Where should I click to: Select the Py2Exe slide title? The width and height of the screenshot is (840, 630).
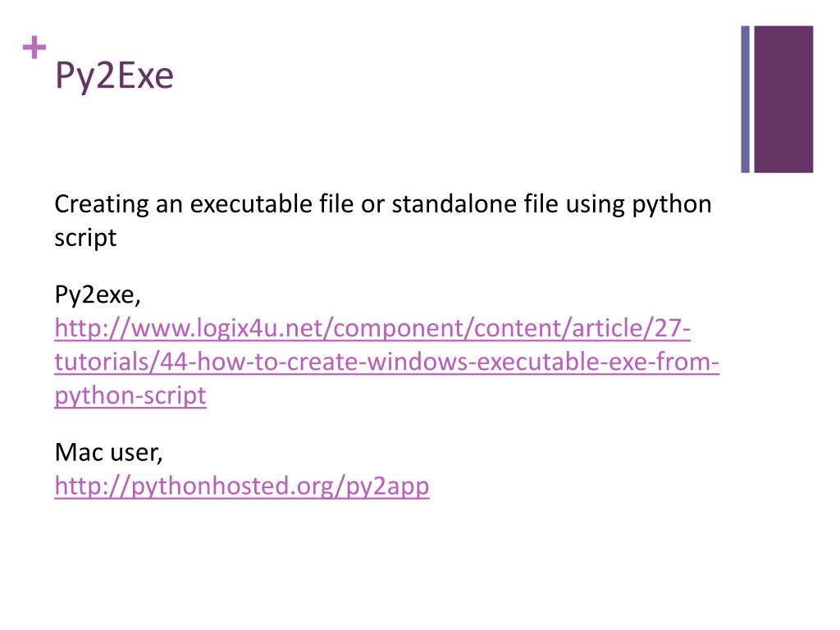pos(114,76)
